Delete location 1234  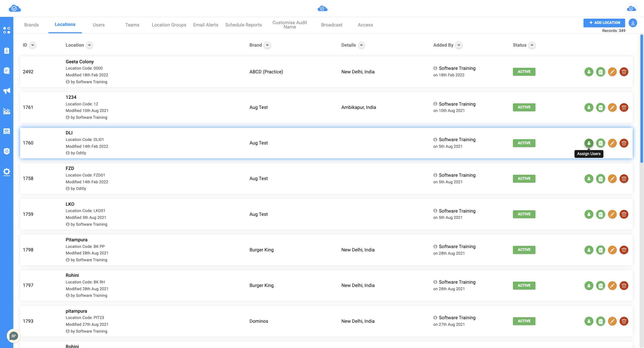point(624,107)
